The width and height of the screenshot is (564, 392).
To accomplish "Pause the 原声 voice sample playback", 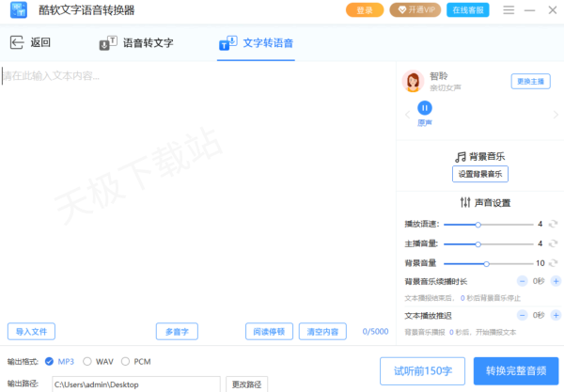I will pyautogui.click(x=425, y=108).
